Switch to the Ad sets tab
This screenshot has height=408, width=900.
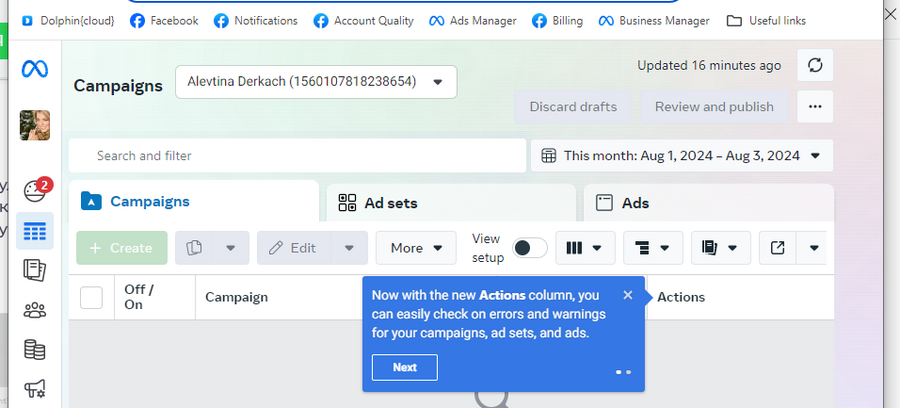point(451,203)
